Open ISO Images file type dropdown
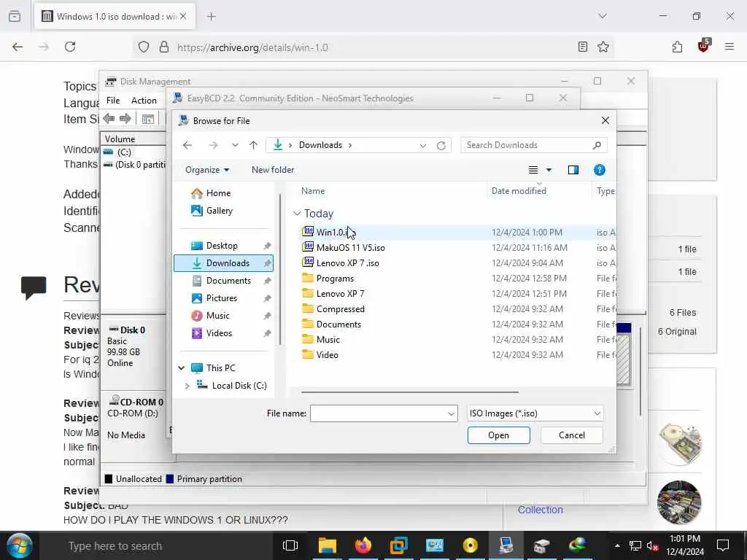 point(535,413)
